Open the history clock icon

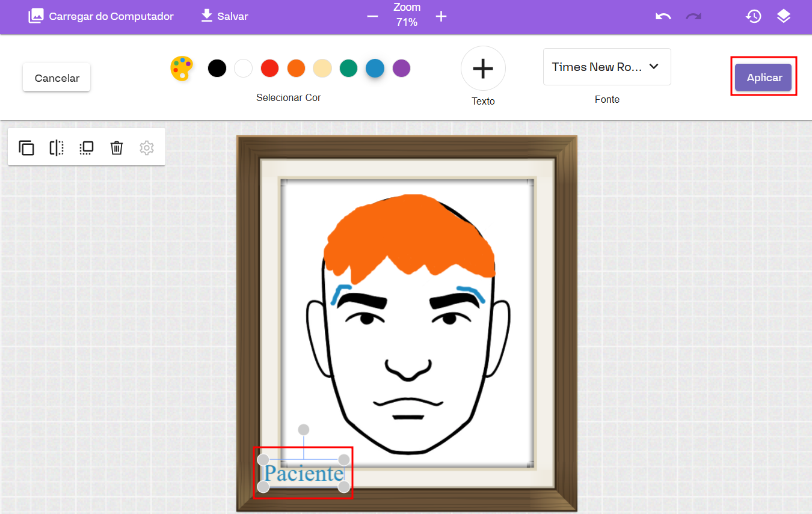(x=754, y=16)
